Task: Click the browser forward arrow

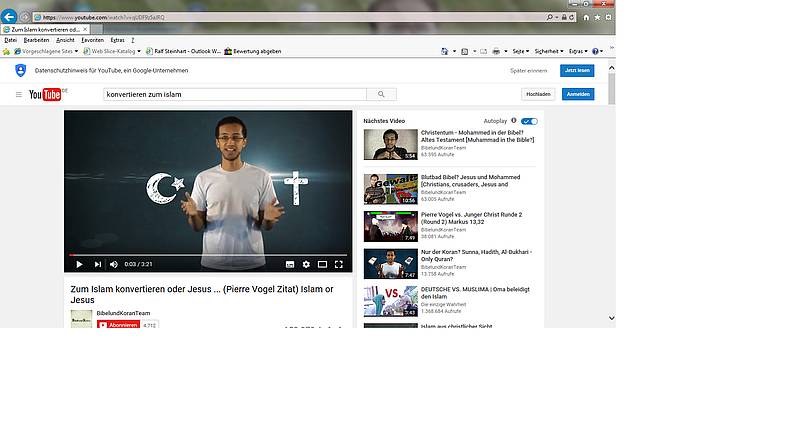Action: (24, 17)
